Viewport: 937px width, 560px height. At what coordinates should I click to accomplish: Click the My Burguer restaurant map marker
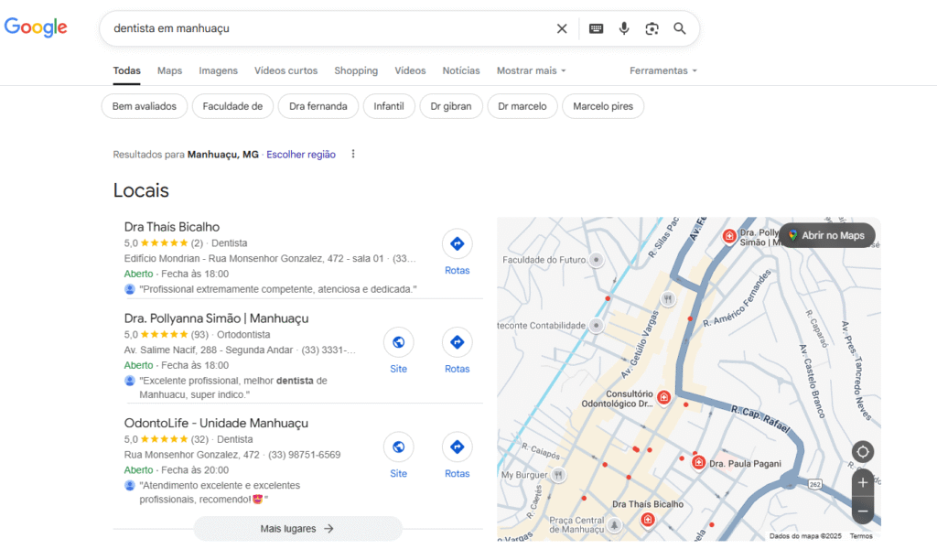[x=558, y=475]
